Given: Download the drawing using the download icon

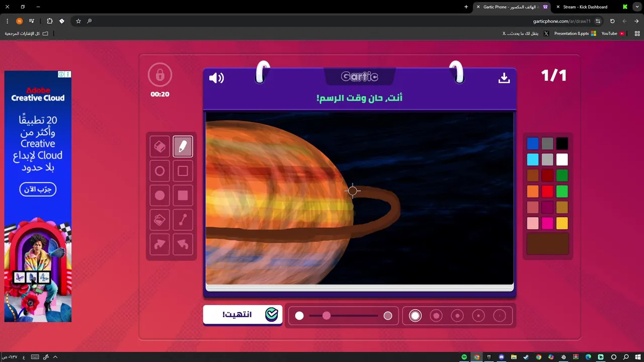Looking at the screenshot, I should 504,78.
